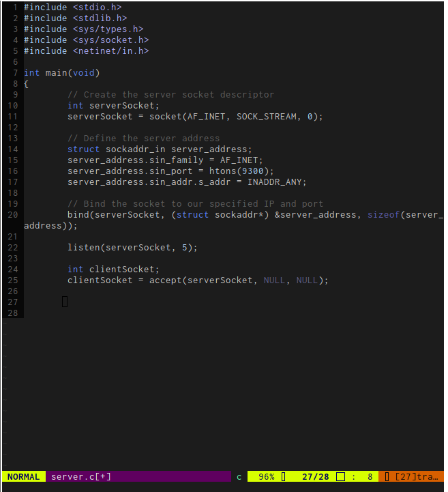Image resolution: width=448 pixels, height=492 pixels.
Task: Click the block cursor on line 27
Action: 65,302
